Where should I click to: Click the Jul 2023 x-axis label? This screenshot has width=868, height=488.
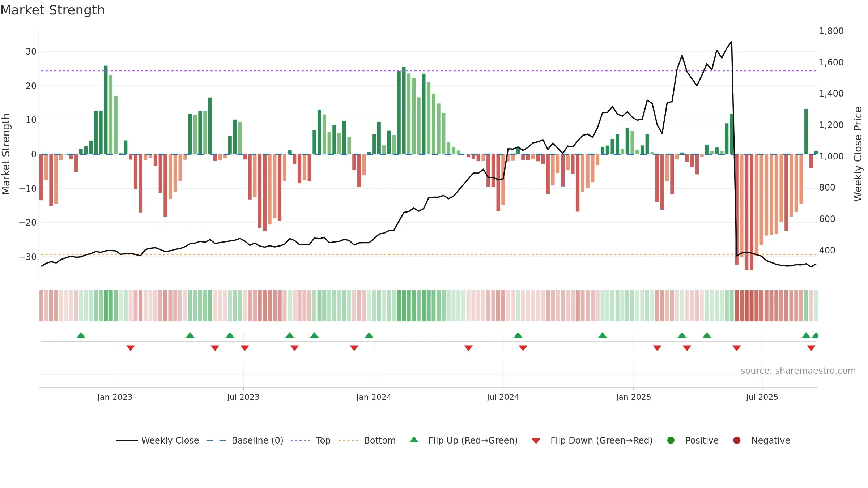(x=243, y=397)
